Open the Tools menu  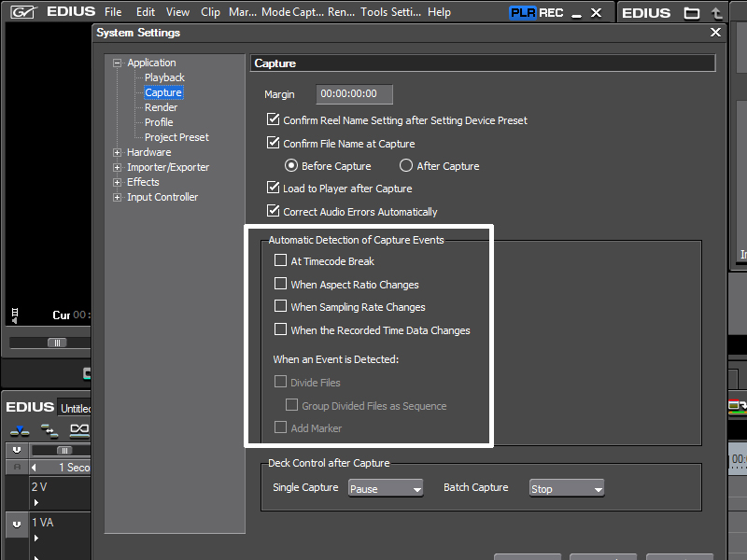point(374,12)
